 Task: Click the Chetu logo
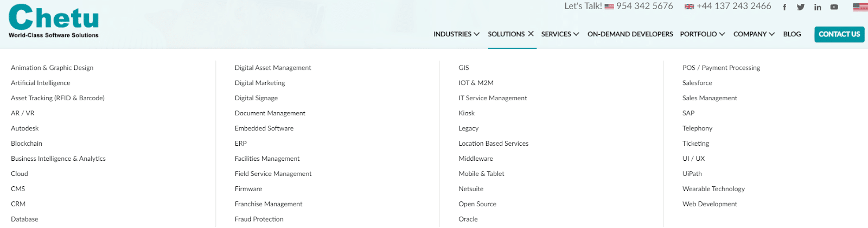(54, 21)
